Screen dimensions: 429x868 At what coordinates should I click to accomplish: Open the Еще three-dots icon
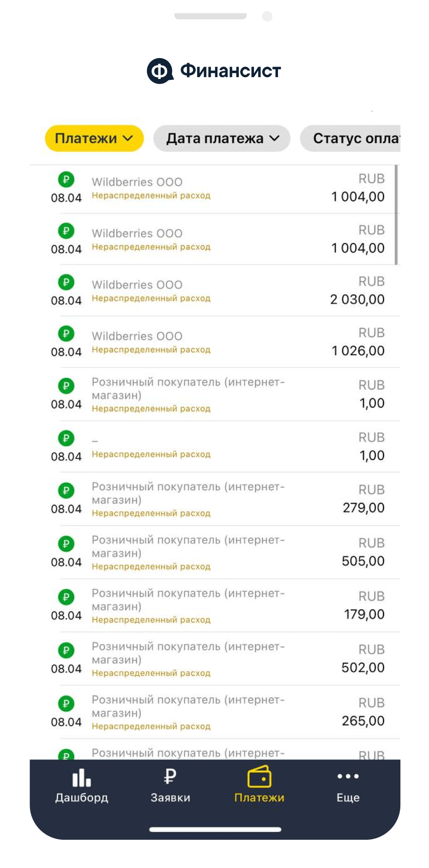pyautogui.click(x=348, y=776)
